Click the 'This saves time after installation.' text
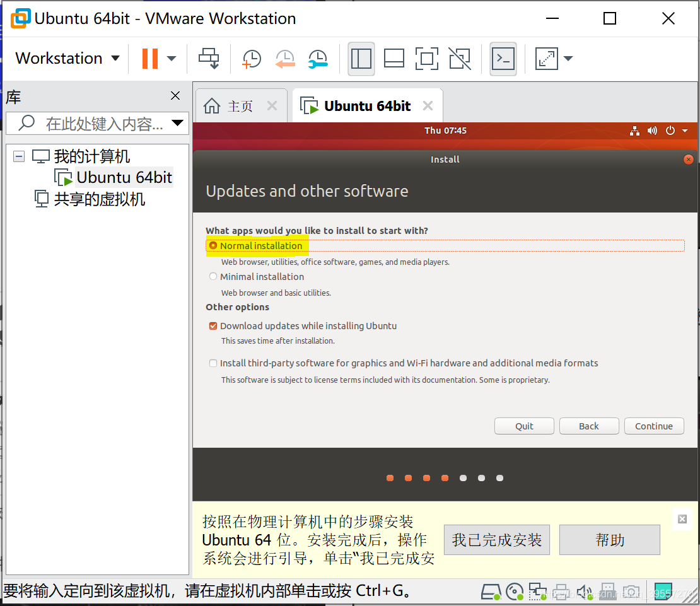The image size is (700, 606). 277,341
